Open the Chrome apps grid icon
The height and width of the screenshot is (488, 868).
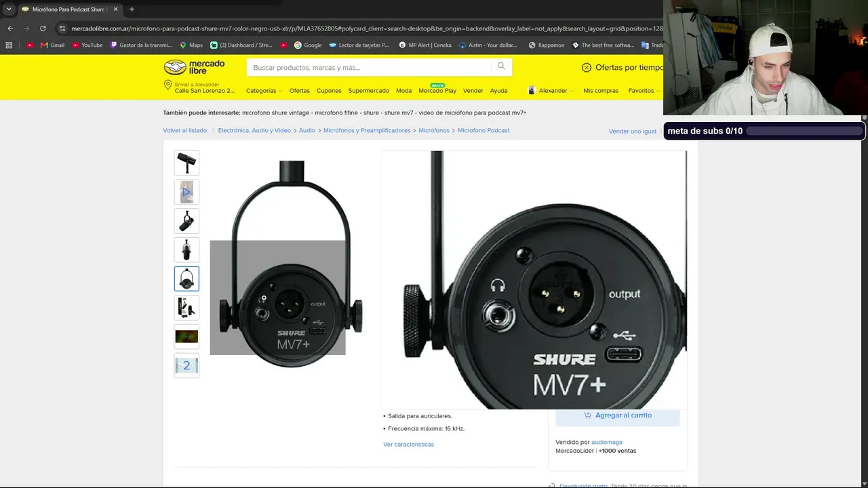9,45
